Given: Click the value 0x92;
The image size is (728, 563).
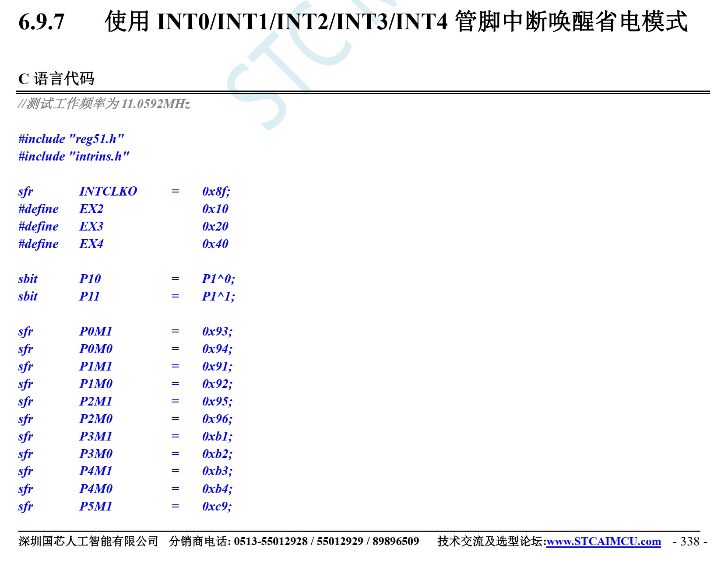Looking at the screenshot, I should (x=218, y=384).
